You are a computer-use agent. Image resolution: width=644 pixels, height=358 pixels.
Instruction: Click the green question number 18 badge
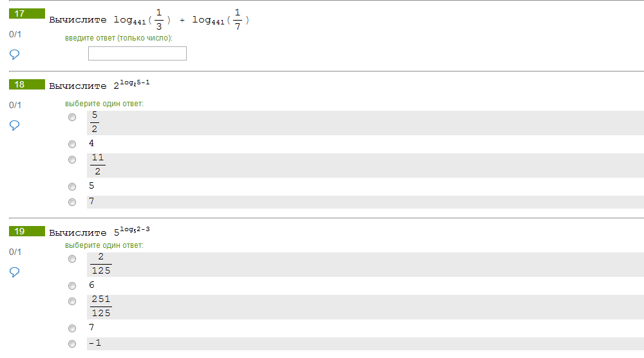(27, 84)
